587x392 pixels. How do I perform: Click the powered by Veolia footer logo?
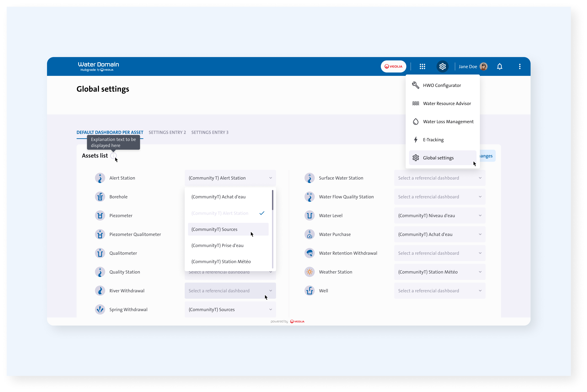click(x=297, y=322)
